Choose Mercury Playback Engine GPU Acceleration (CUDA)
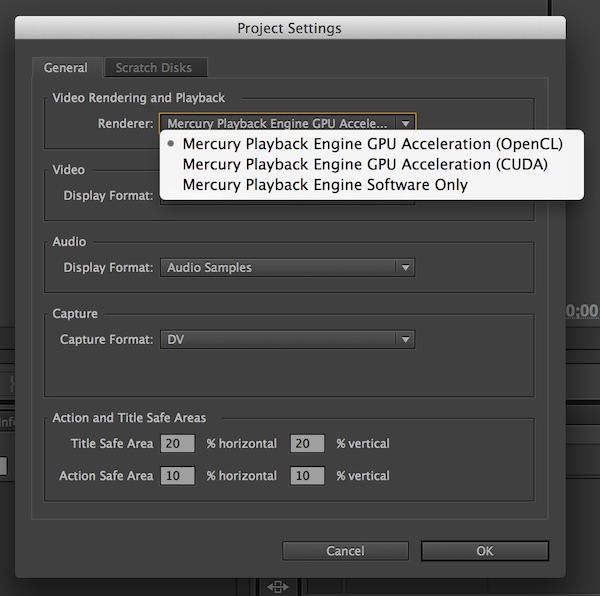The width and height of the screenshot is (600, 596). (x=372, y=164)
